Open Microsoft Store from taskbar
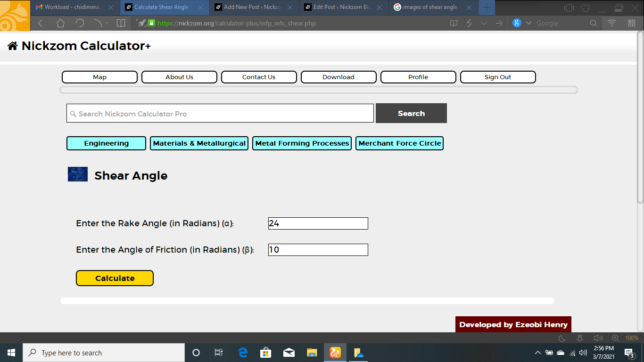 pyautogui.click(x=266, y=353)
